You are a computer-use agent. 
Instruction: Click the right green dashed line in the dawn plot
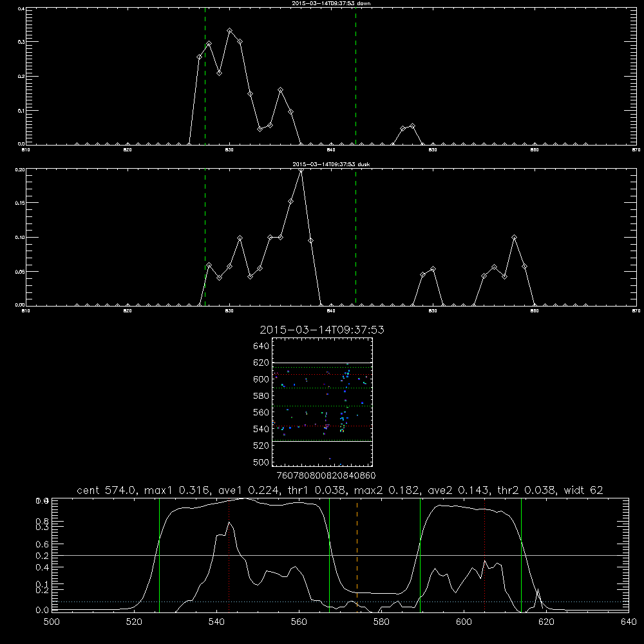click(355, 78)
